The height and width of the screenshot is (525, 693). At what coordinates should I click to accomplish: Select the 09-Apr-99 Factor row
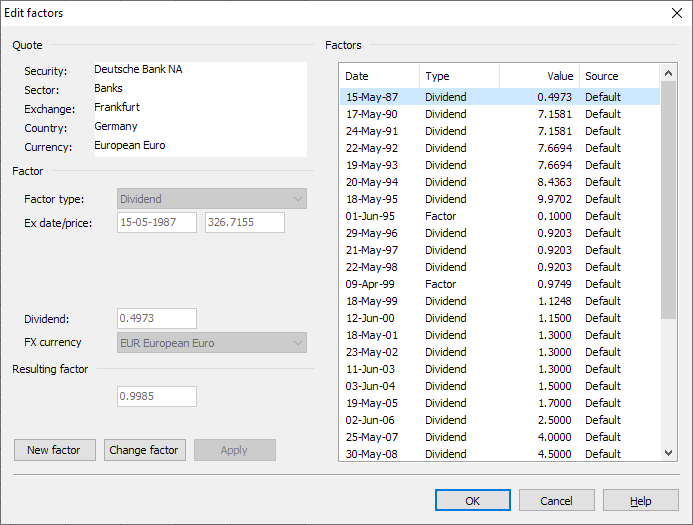(x=499, y=284)
